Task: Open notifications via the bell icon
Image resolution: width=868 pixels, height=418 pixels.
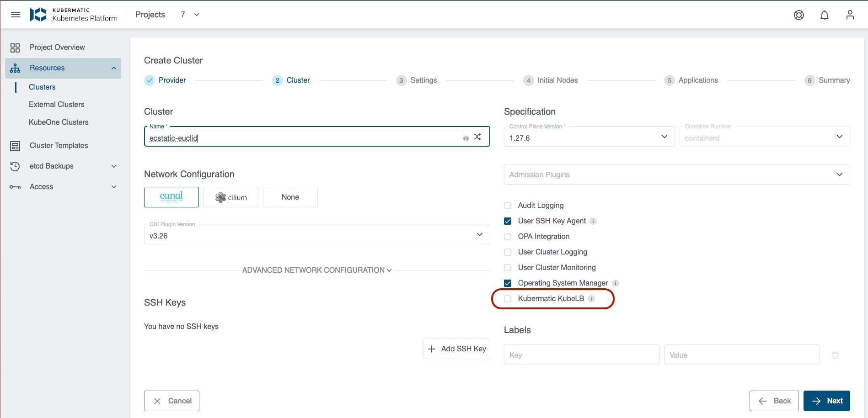Action: coord(825,15)
